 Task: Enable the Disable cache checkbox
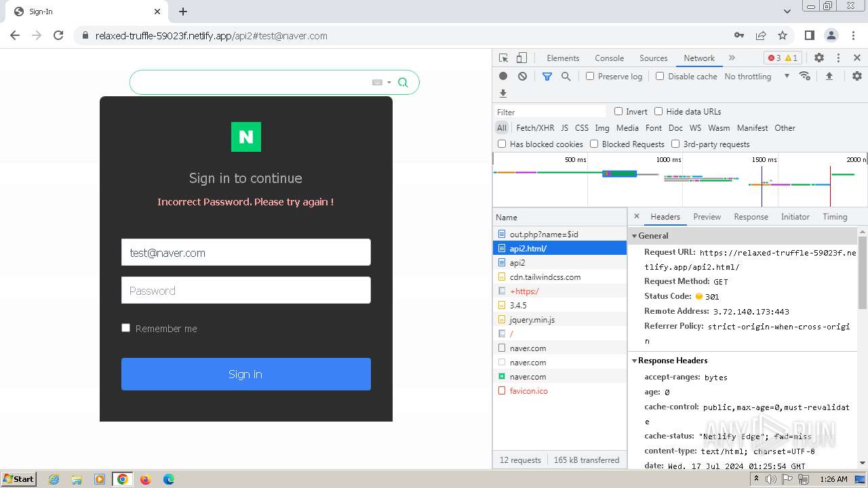pos(660,76)
